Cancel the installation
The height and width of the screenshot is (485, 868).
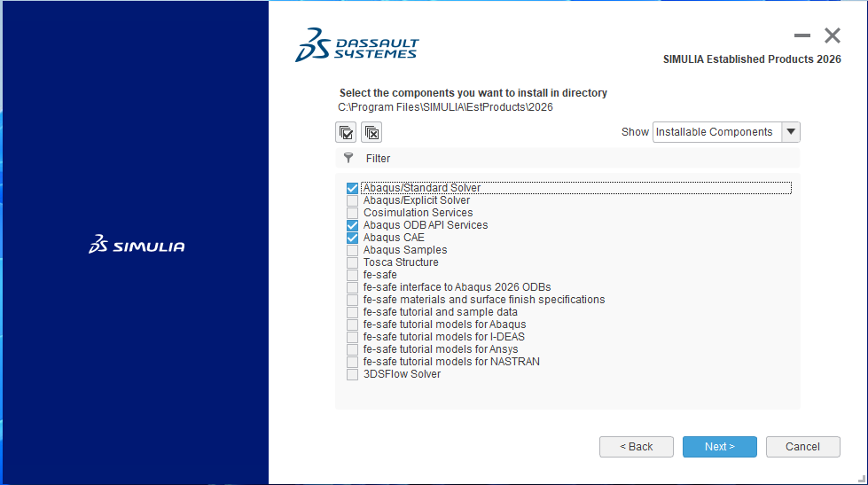click(x=802, y=447)
